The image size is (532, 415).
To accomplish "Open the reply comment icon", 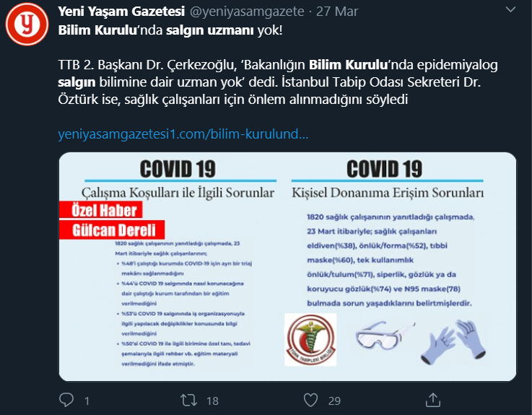I will pos(66,400).
